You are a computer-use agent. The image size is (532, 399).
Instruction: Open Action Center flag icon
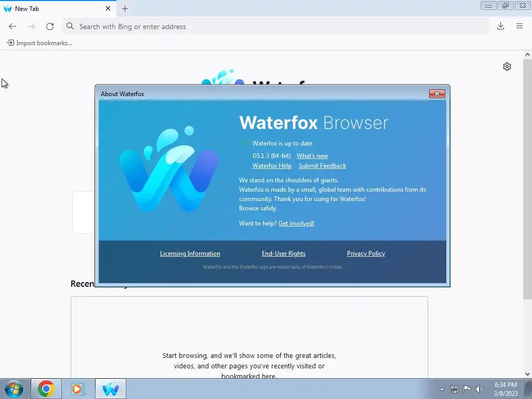point(467,389)
